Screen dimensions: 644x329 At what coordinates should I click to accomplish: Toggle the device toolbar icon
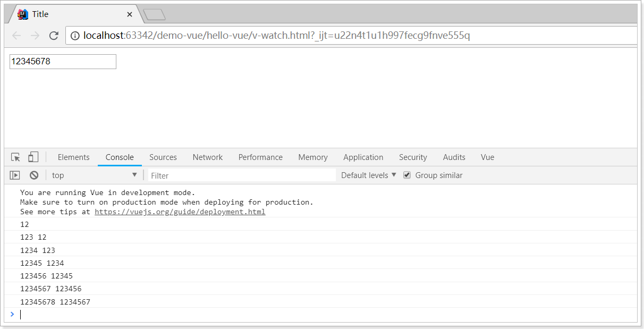pos(33,157)
